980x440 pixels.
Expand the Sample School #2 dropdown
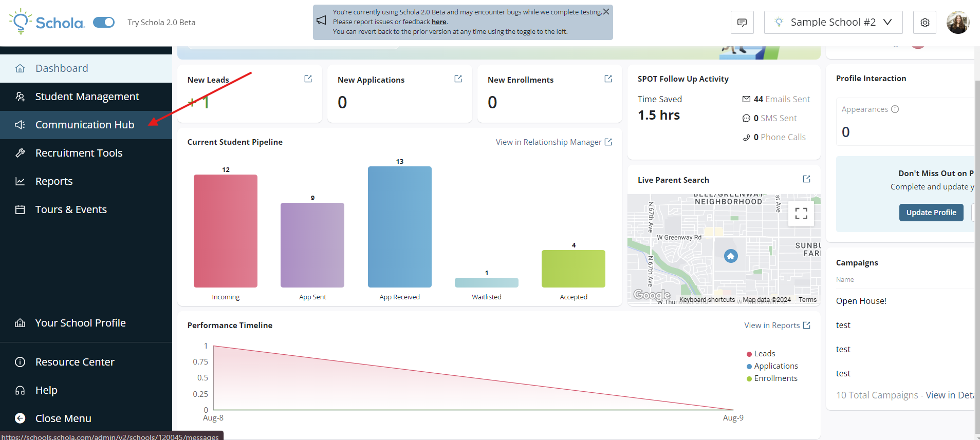click(833, 23)
